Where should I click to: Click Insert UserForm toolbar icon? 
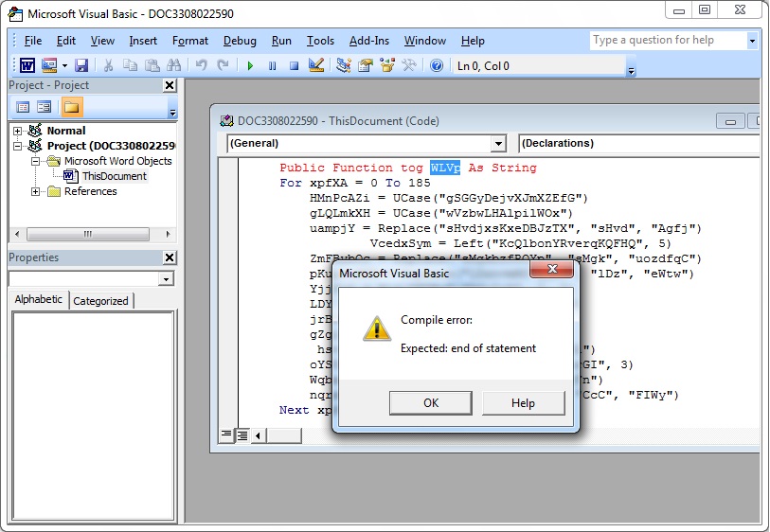pyautogui.click(x=49, y=65)
